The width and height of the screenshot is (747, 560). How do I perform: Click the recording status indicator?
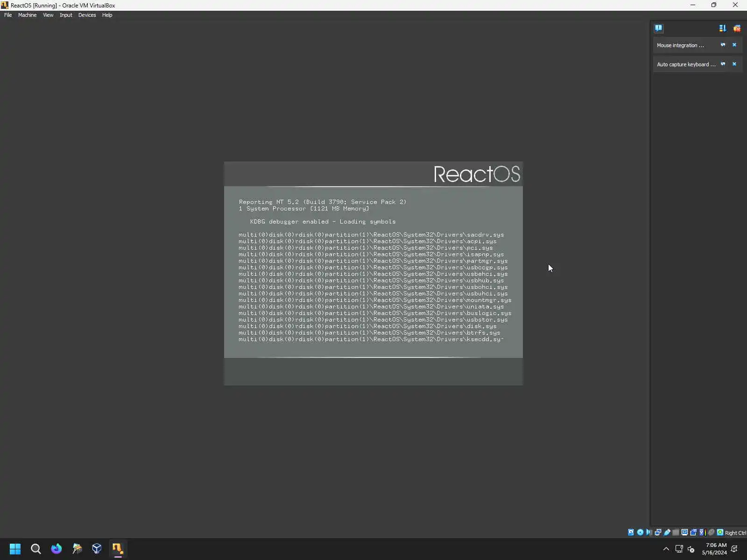[x=693, y=532]
